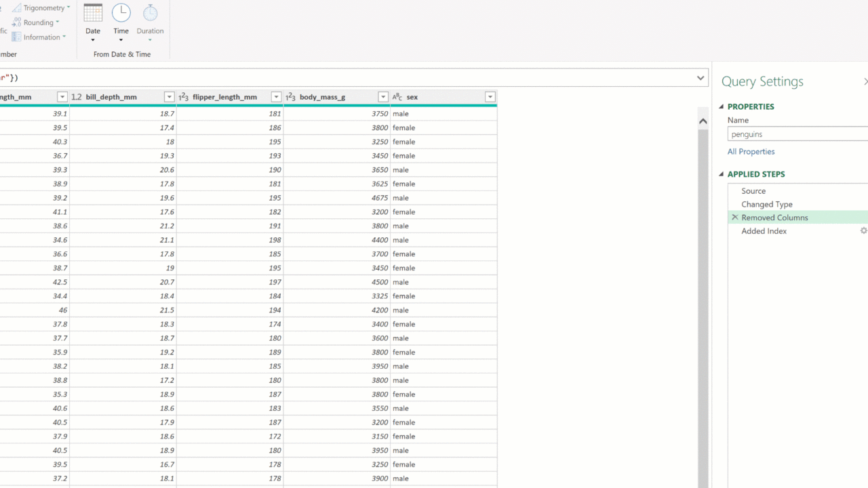Open the All Properties link
Viewport: 868px width, 488px height.
coord(751,152)
